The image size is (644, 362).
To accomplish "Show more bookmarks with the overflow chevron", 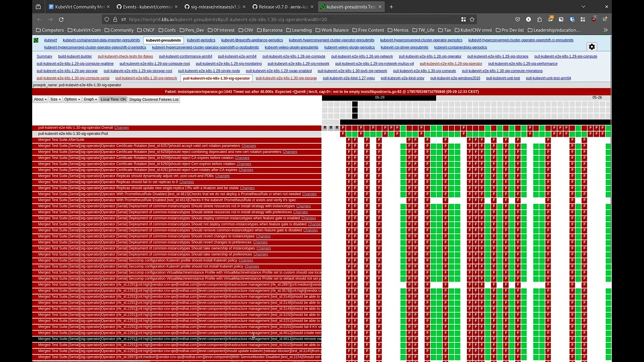I will pos(605,30).
